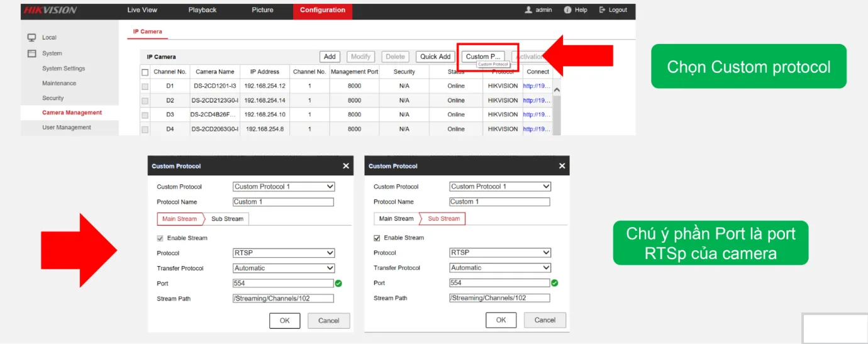
Task: Toggle Enable Stream in left dialog
Action: point(160,238)
